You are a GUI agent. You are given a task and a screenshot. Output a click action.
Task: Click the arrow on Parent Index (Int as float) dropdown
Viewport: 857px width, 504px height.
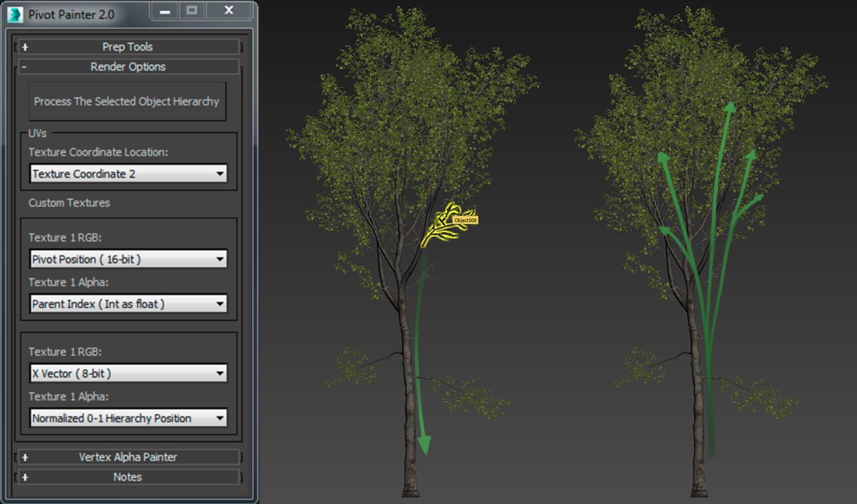pyautogui.click(x=219, y=304)
